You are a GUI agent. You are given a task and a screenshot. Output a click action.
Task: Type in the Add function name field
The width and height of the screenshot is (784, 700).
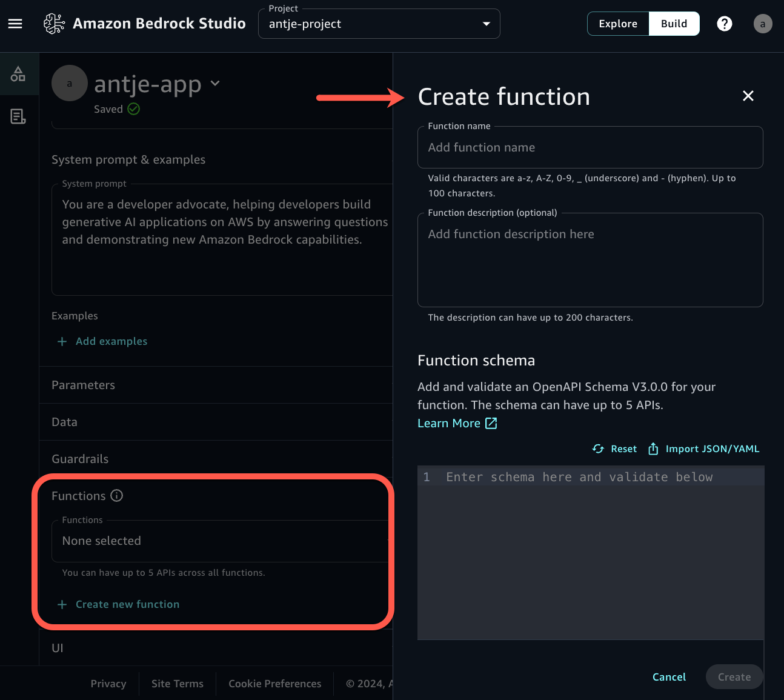point(590,147)
